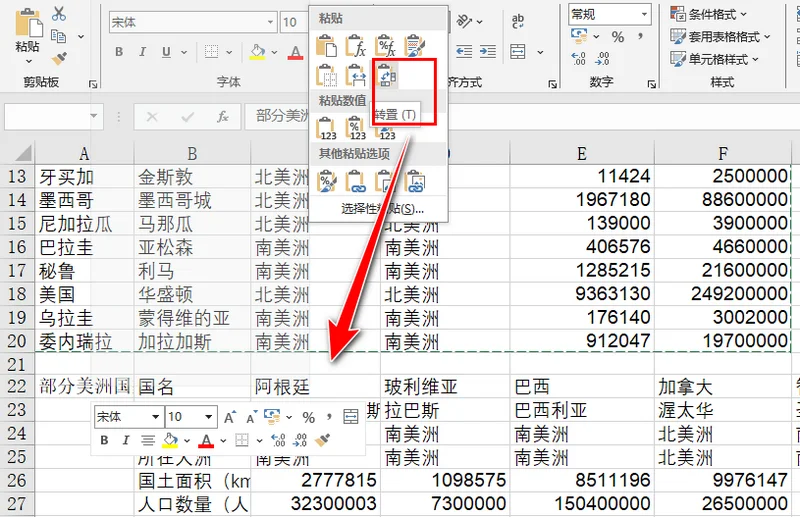Image resolution: width=800 pixels, height=517 pixels.
Task: Click the mini toolbar Format Painter brush
Action: (x=322, y=440)
